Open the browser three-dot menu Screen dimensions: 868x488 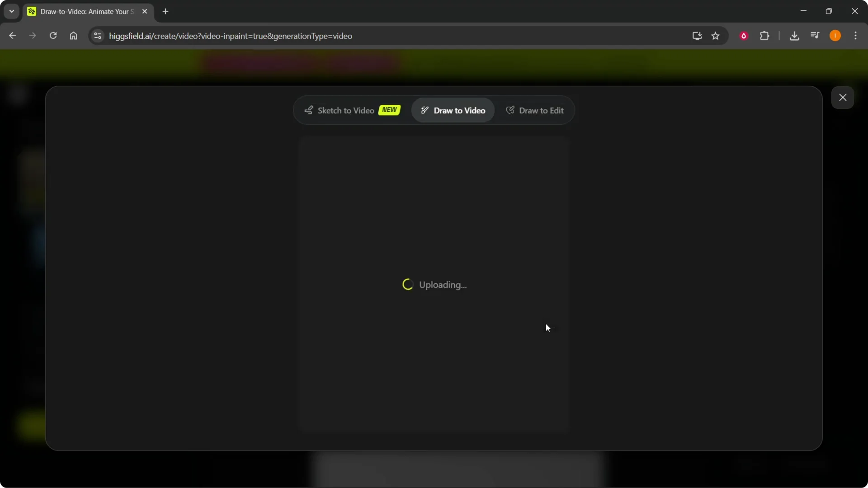click(857, 35)
